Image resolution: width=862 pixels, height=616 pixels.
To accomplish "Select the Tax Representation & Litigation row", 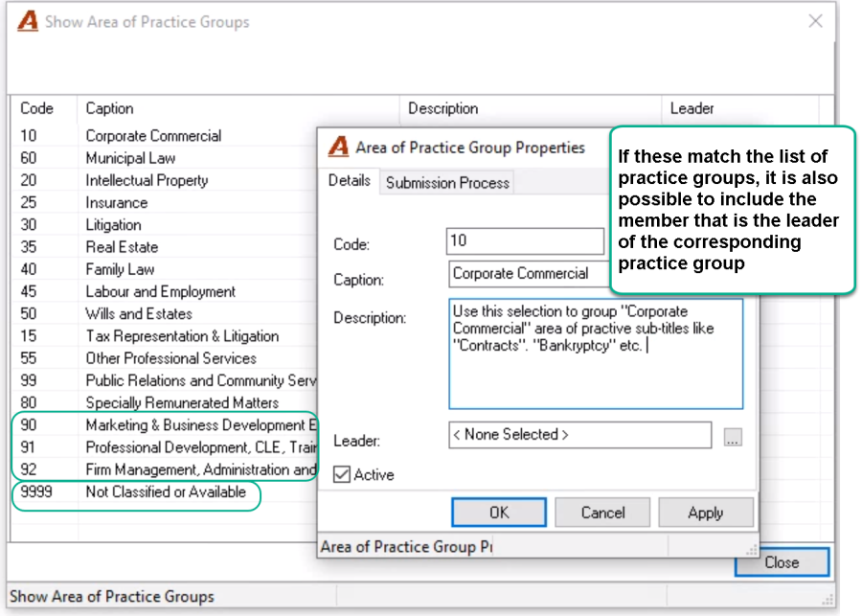I will point(164,336).
